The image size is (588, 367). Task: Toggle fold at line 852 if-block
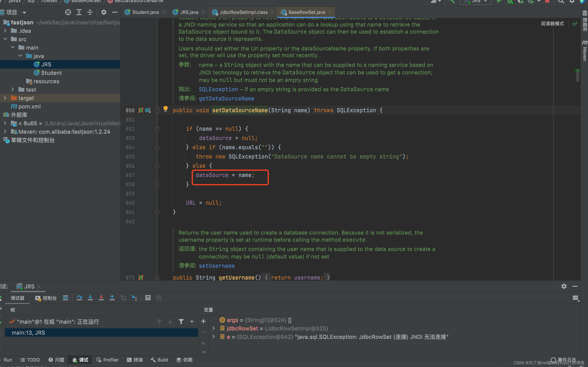click(157, 129)
